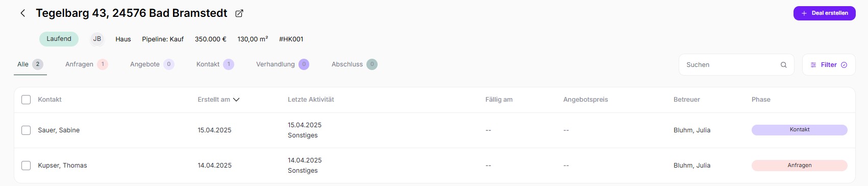Sort by Erstellt am chevron arrow

pyautogui.click(x=236, y=100)
